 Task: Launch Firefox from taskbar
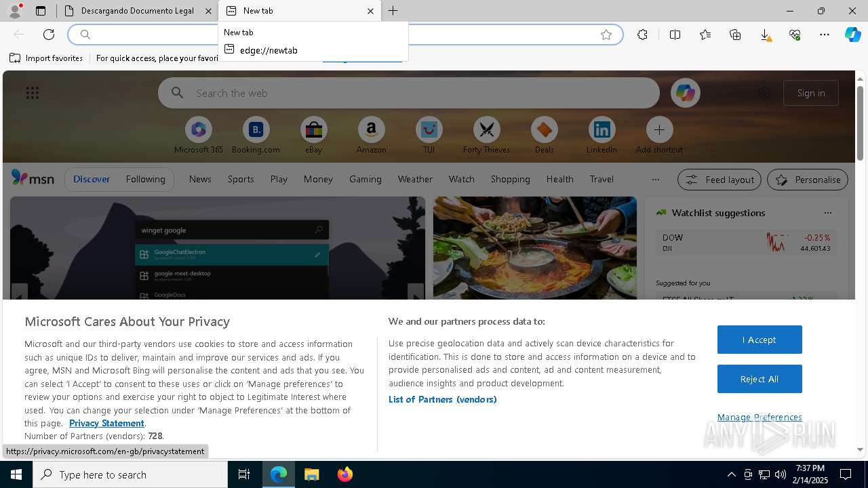tap(345, 474)
